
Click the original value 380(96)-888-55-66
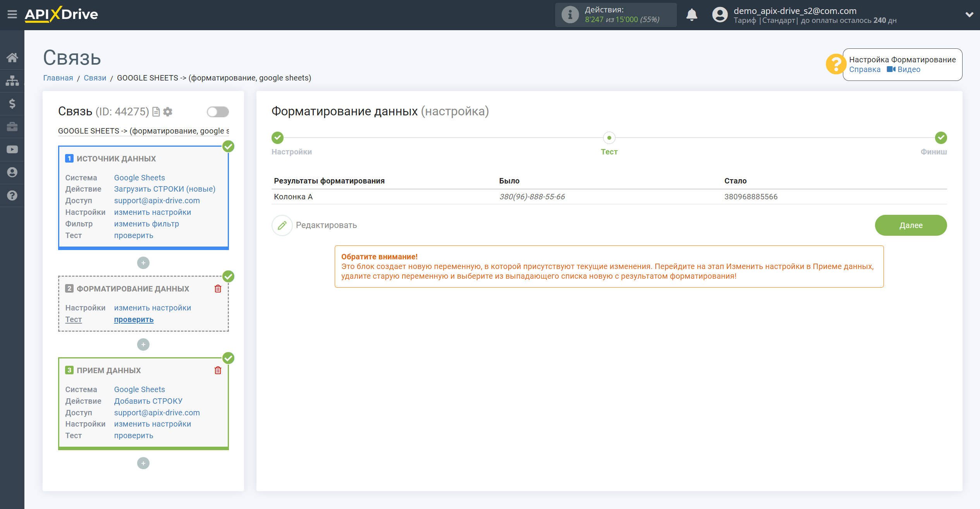pos(532,197)
